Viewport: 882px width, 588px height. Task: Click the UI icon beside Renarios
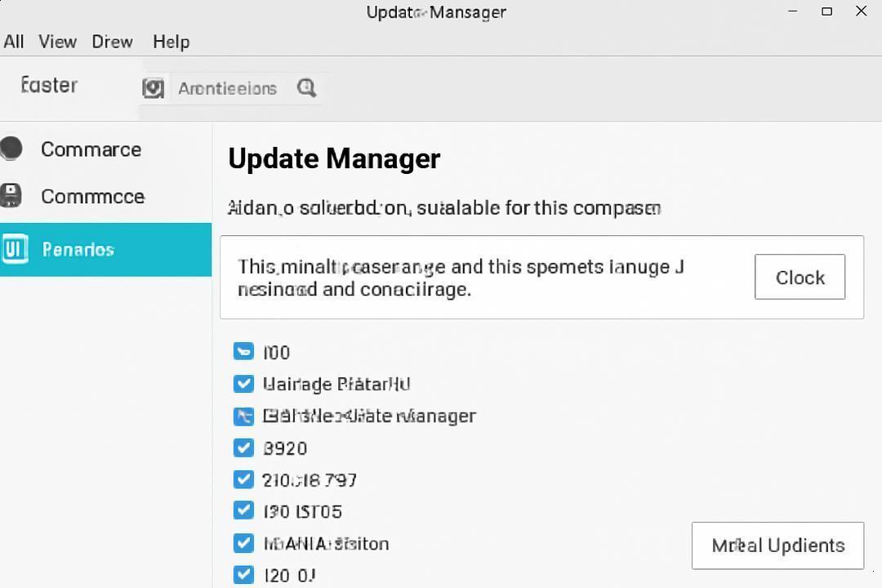pos(15,249)
